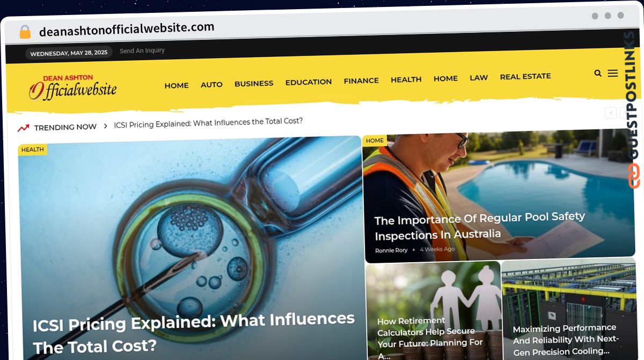
Task: Click the Guestpostlinks chain logo
Action: coord(634,176)
